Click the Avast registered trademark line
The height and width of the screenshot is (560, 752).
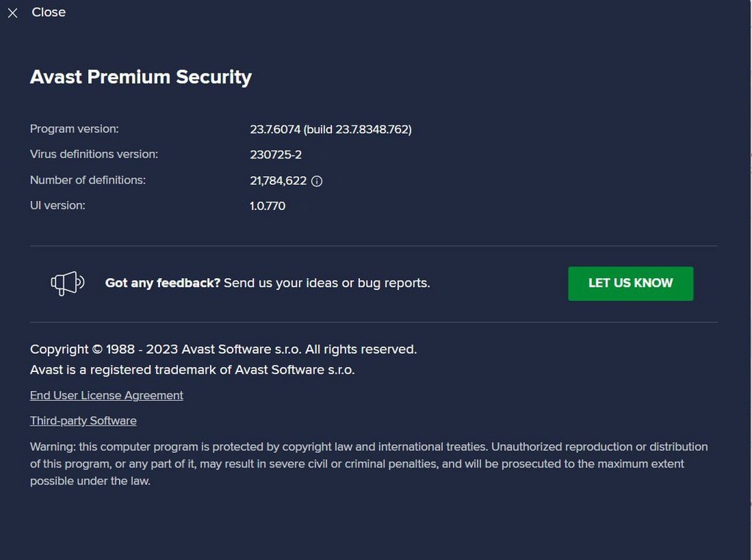coord(192,370)
